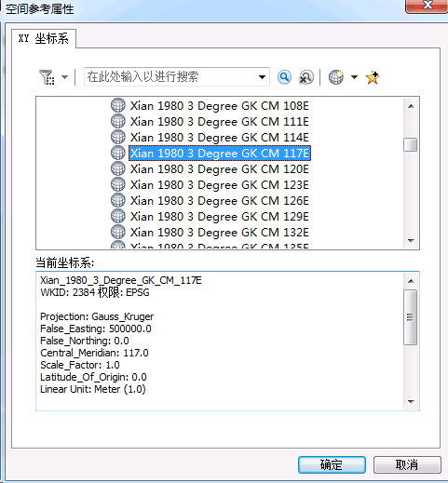Click the spatial filter funnel icon
Screen dimensions: 448x483
[x=47, y=77]
